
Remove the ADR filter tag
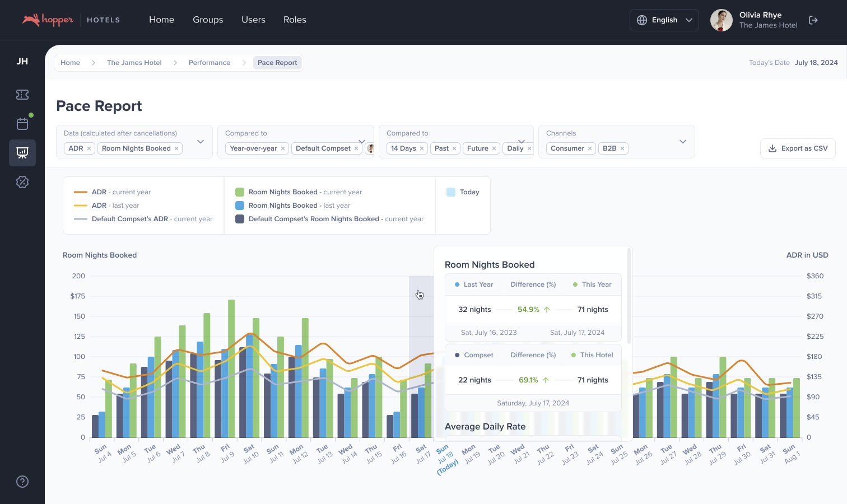pos(89,148)
